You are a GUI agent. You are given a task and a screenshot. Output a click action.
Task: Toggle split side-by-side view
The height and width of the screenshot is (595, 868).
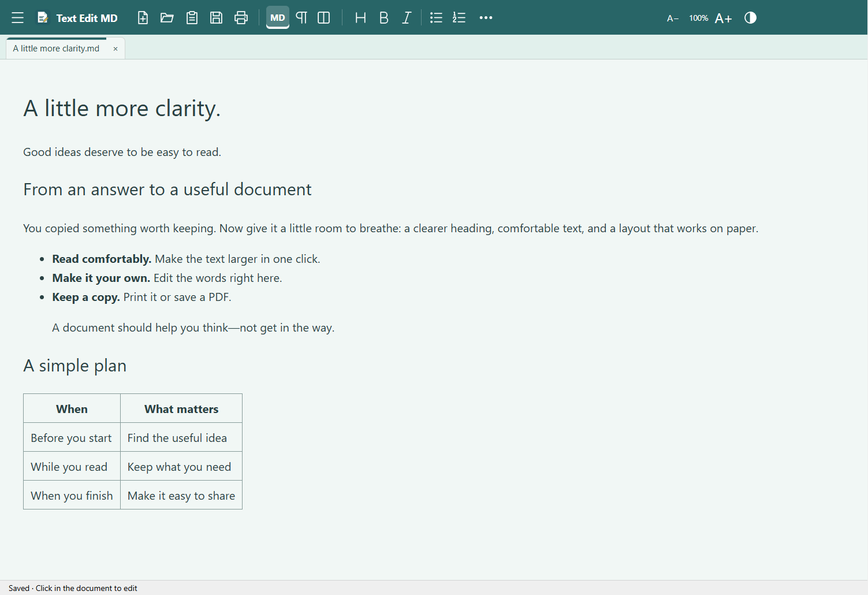[324, 18]
